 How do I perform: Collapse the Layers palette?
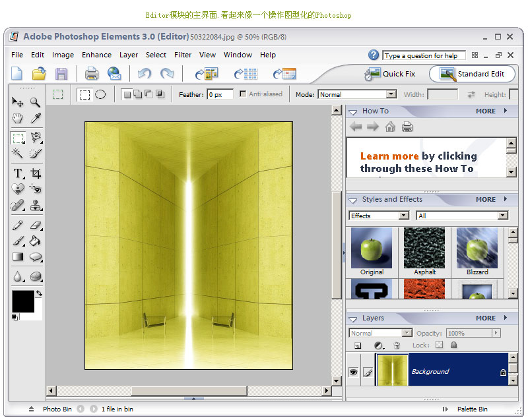353,319
